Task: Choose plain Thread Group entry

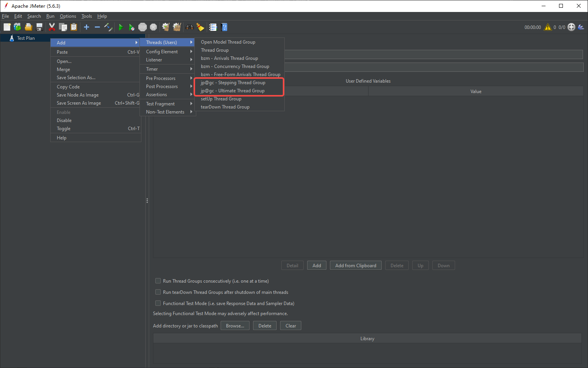Action: tap(240, 50)
